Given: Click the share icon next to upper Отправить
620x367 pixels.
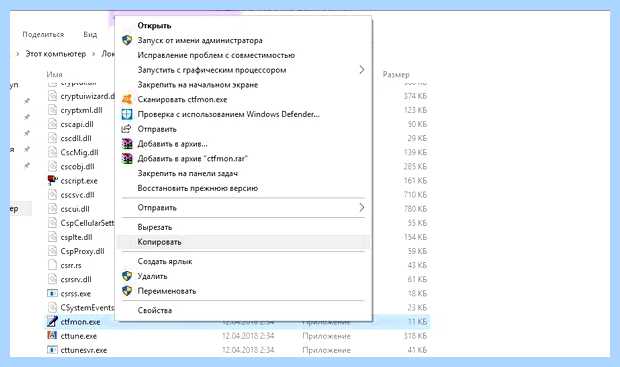Looking at the screenshot, I should 127,129.
